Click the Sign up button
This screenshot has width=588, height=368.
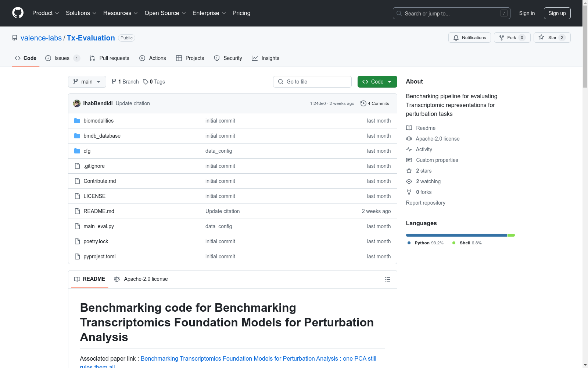click(x=557, y=13)
